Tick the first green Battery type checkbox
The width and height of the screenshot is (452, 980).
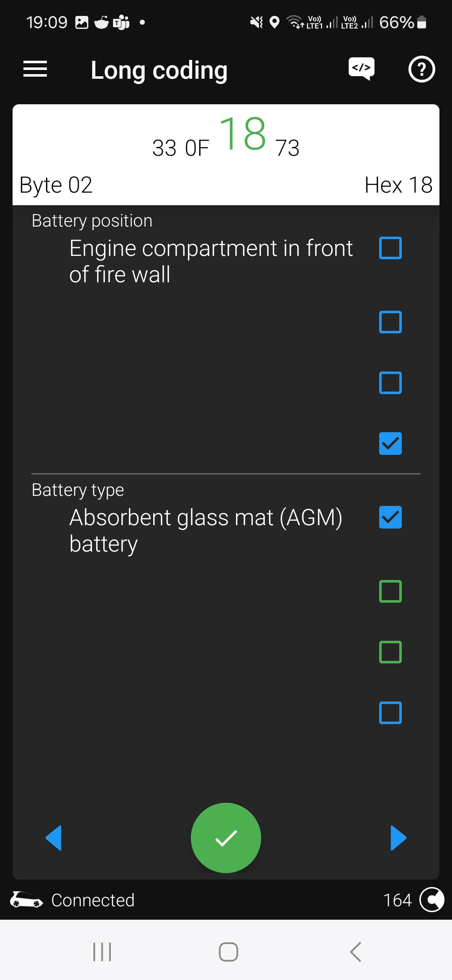pyautogui.click(x=390, y=591)
